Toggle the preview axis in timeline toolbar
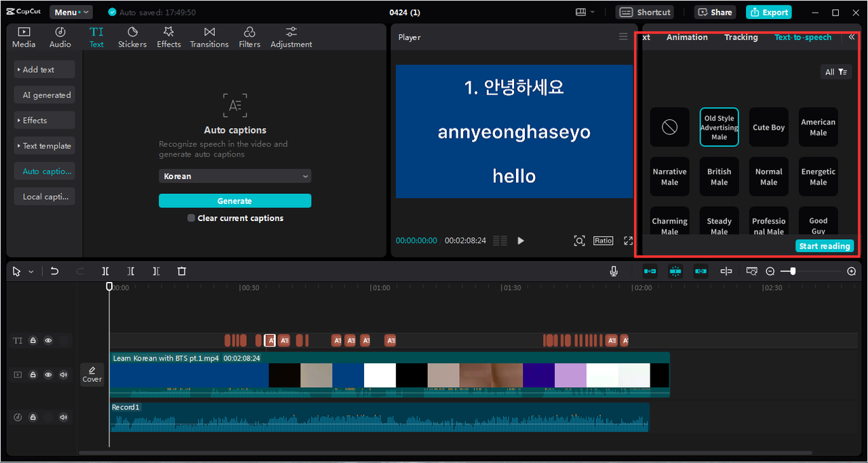The width and height of the screenshot is (868, 463). click(726, 271)
